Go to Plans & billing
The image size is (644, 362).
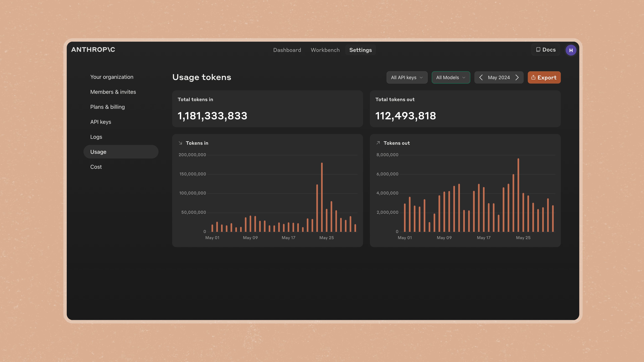(x=108, y=107)
